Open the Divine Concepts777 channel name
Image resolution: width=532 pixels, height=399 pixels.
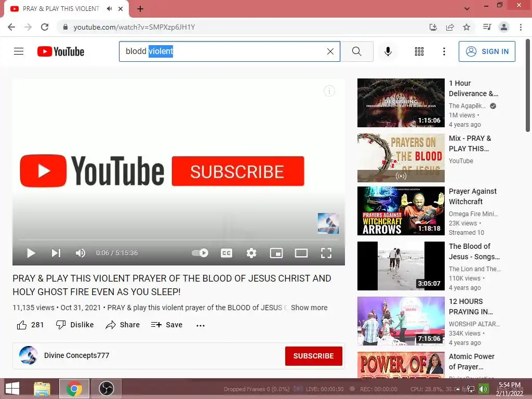(x=77, y=355)
